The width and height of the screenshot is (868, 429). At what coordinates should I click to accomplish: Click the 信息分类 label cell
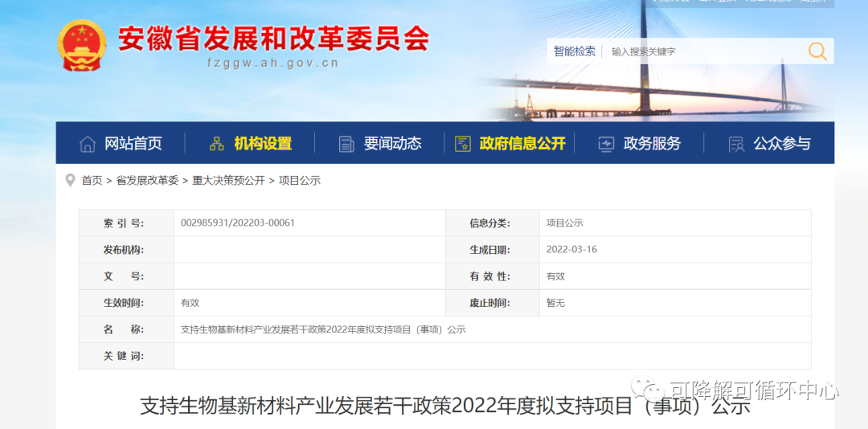(x=493, y=223)
